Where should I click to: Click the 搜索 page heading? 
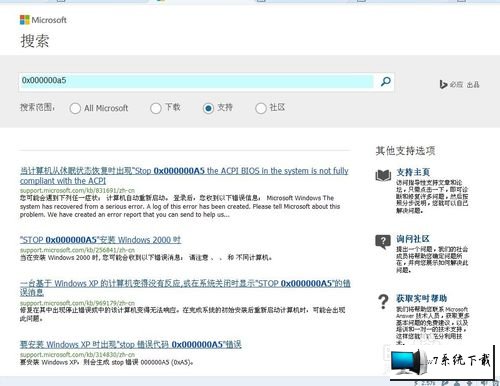pyautogui.click(x=35, y=41)
